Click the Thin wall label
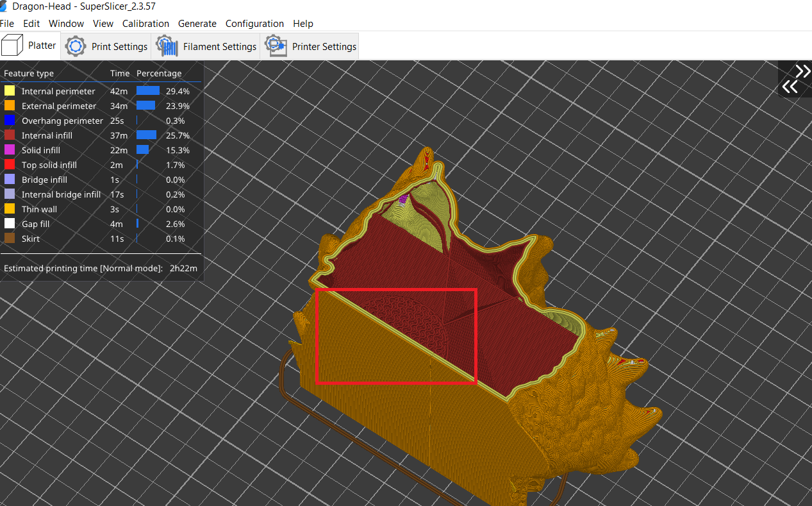The height and width of the screenshot is (506, 812). [39, 210]
